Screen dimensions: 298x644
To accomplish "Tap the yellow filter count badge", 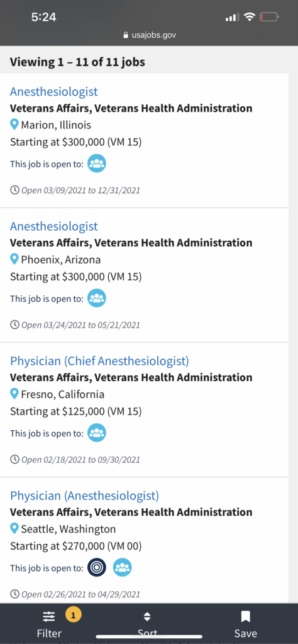I will pyautogui.click(x=73, y=615).
